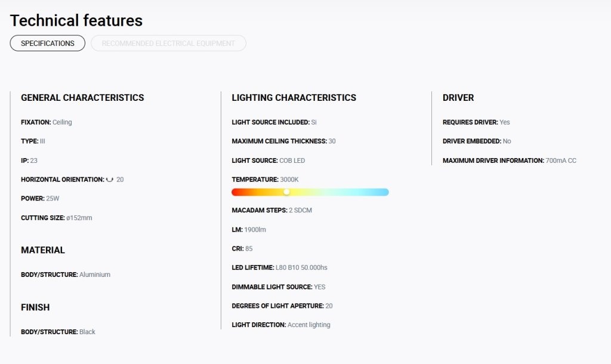Click the General Characteristics heading

click(82, 98)
